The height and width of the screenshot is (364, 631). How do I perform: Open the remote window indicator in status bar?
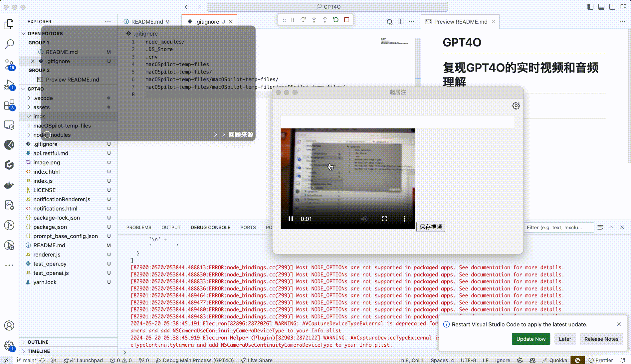pyautogui.click(x=6, y=360)
